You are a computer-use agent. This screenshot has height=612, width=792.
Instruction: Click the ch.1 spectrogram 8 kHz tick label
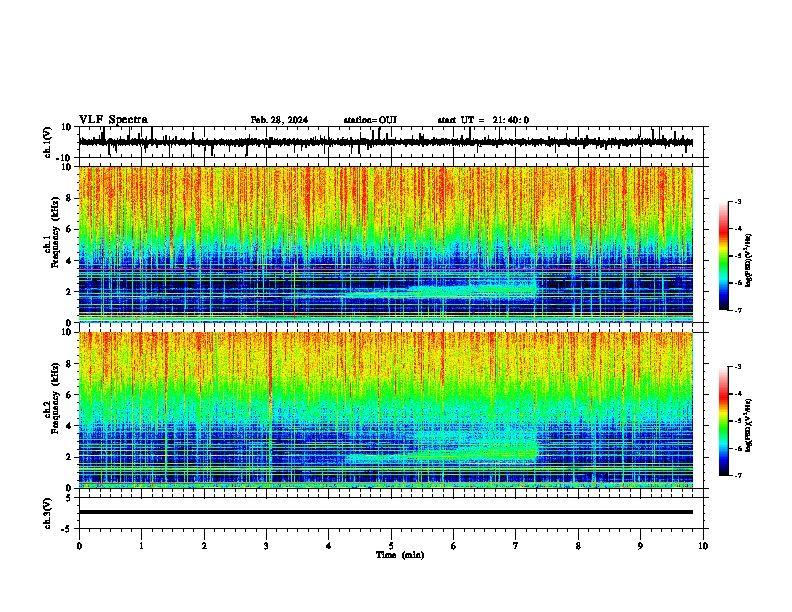pos(69,198)
